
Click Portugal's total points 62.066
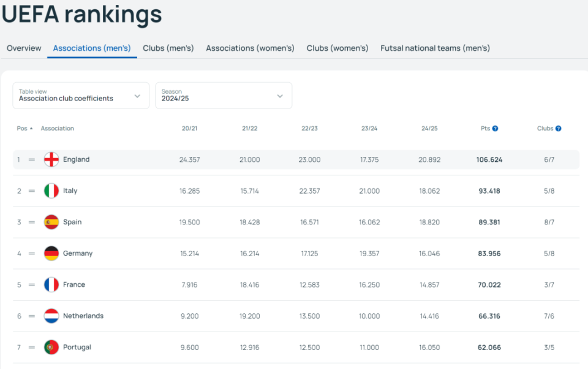coord(489,348)
